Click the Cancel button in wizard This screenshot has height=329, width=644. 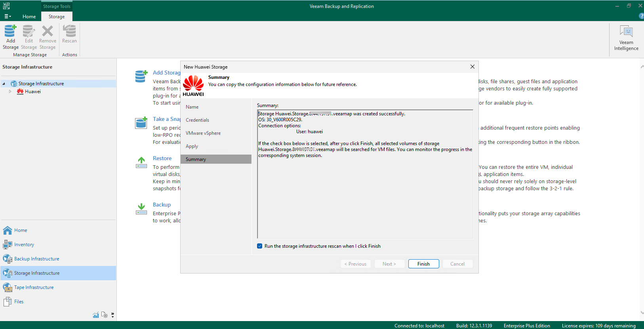457,264
